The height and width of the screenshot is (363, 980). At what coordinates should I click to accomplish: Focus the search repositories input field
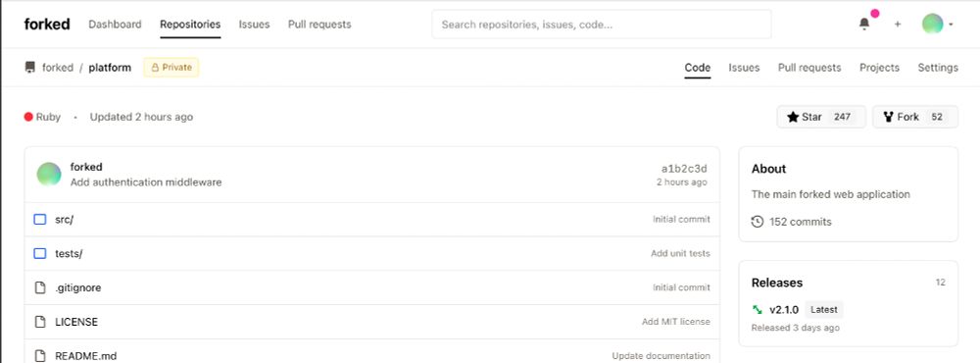pyautogui.click(x=602, y=25)
